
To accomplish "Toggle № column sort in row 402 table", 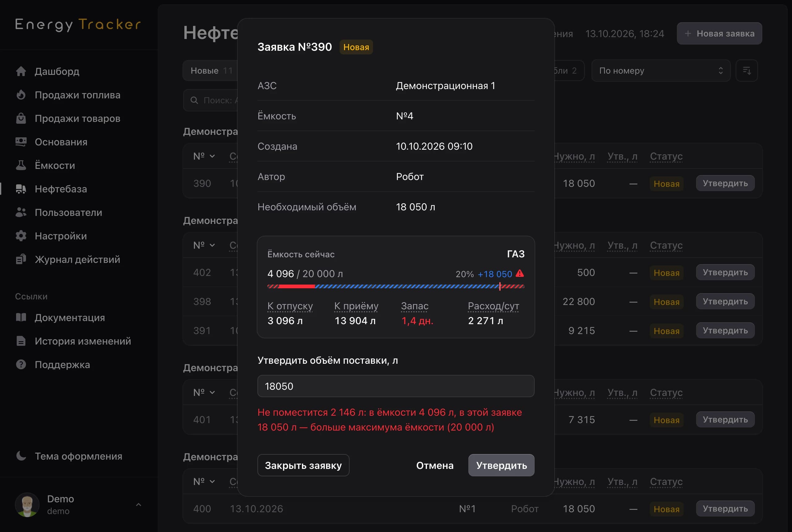I will 204,245.
